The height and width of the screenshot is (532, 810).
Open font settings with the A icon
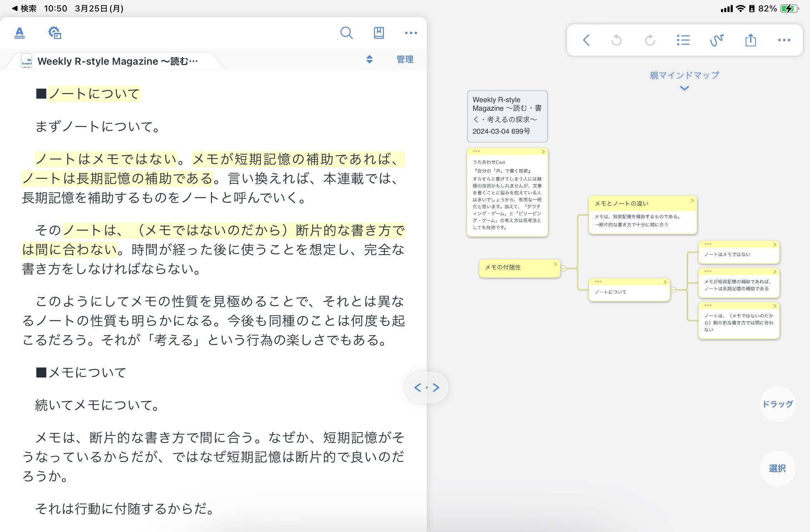coord(20,33)
